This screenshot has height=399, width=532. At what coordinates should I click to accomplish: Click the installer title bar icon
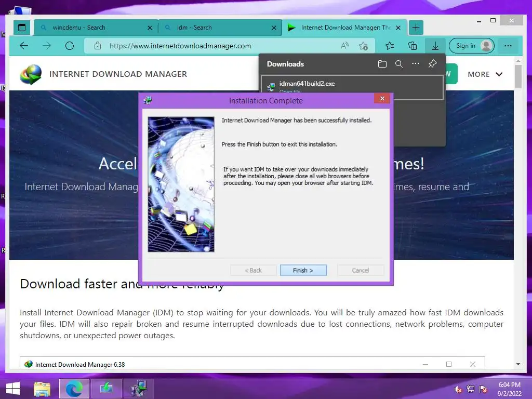(x=148, y=100)
